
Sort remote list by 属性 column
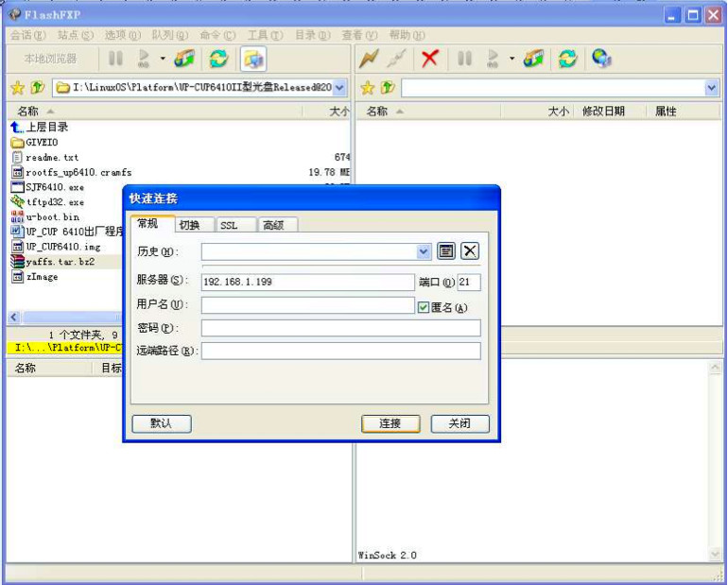(666, 112)
